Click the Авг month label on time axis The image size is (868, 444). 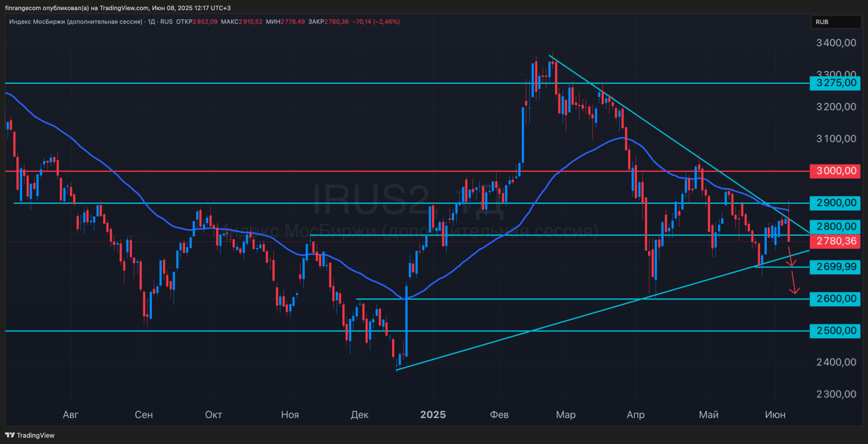click(x=70, y=415)
